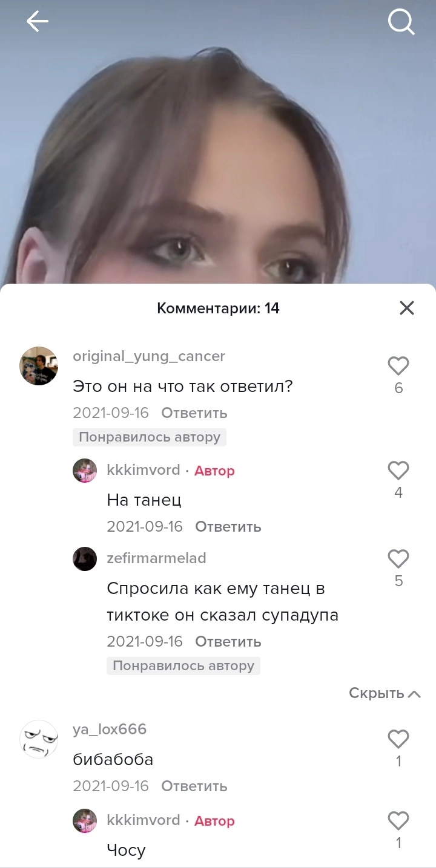Collapse replies with "Скрыть"

(x=385, y=693)
